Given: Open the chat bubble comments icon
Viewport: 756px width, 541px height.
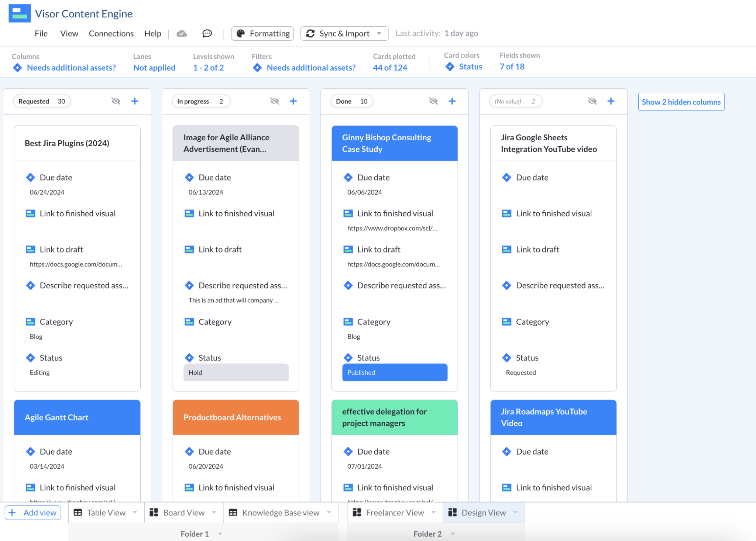Looking at the screenshot, I should pos(207,33).
